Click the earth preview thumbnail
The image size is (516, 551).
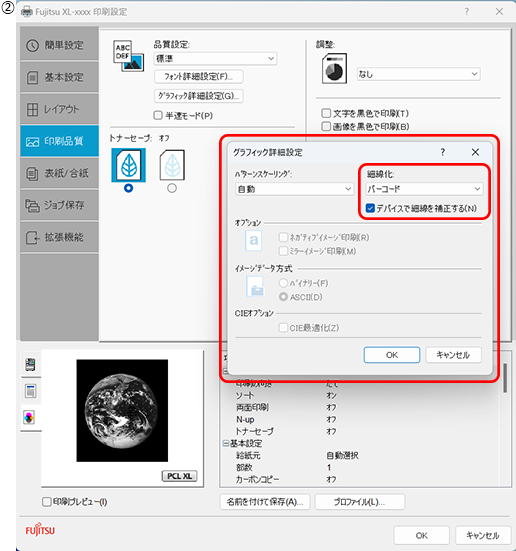[x=122, y=410]
